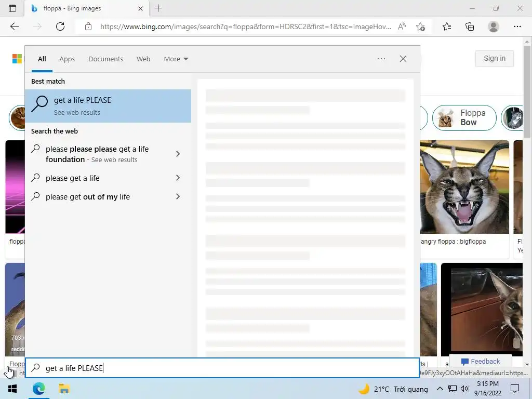Open best match 'get a life PLEASE'
This screenshot has width=532, height=399.
(108, 106)
